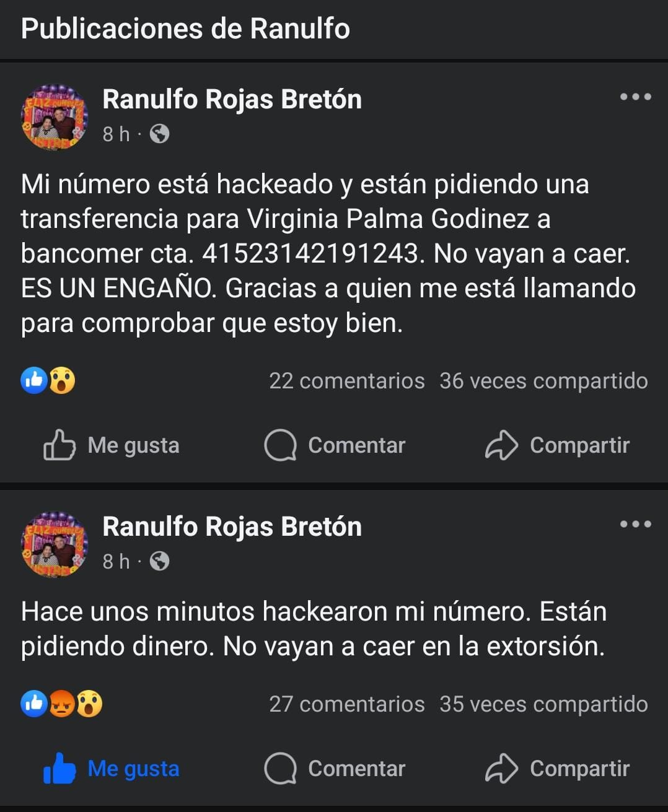View 35 veces compartido shares list

click(x=543, y=704)
